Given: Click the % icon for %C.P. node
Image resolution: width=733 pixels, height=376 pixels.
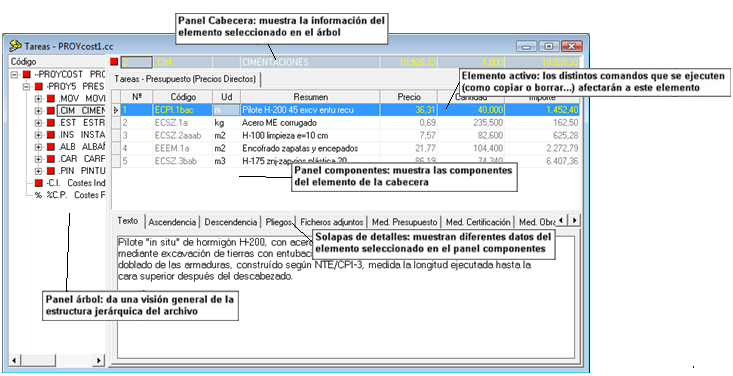Looking at the screenshot, I should [38, 195].
